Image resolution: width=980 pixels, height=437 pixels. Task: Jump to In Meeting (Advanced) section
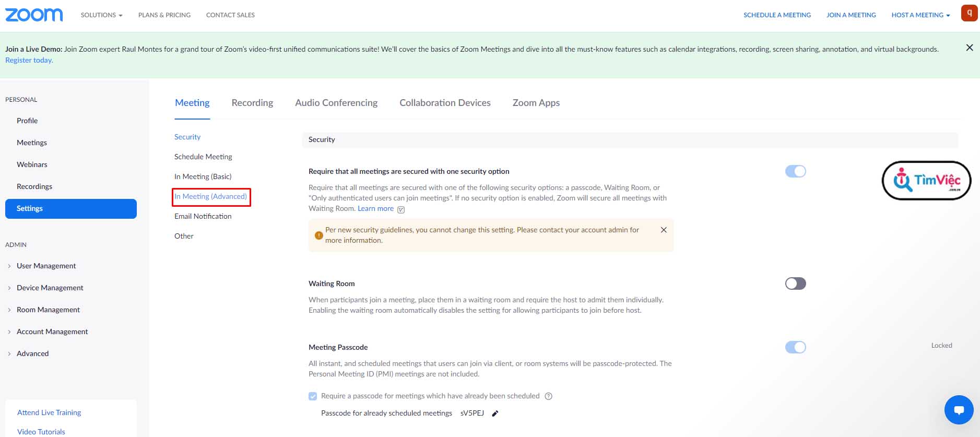210,196
